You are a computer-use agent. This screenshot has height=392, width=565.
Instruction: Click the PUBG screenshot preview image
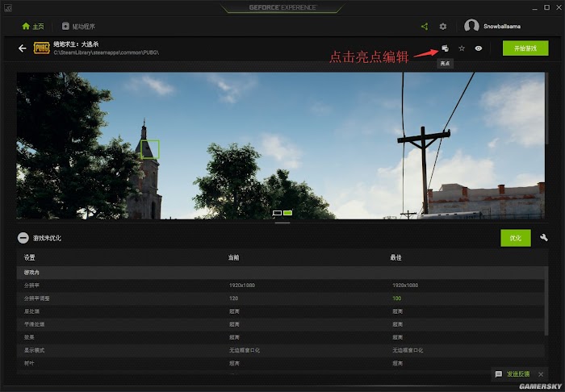(281, 146)
